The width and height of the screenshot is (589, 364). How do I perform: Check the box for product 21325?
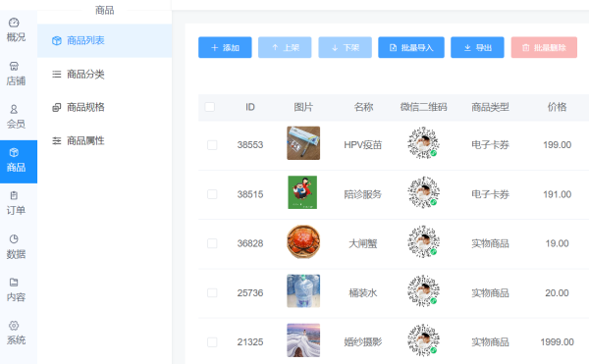coord(212,341)
